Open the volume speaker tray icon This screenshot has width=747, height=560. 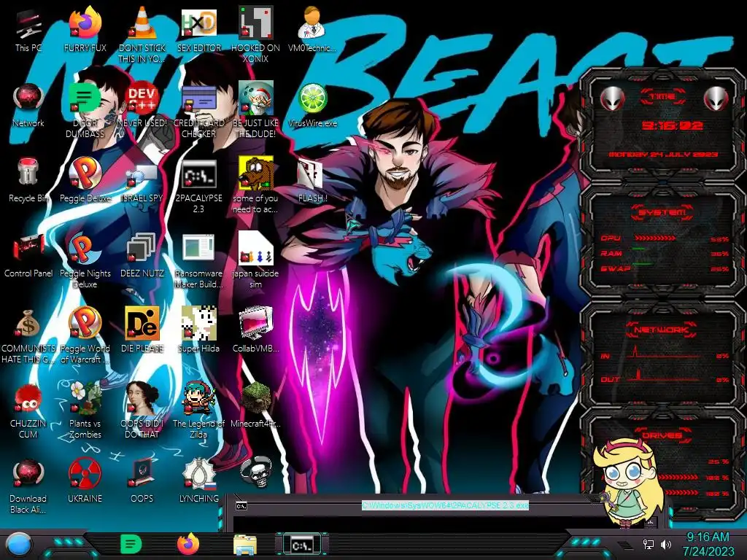[666, 544]
